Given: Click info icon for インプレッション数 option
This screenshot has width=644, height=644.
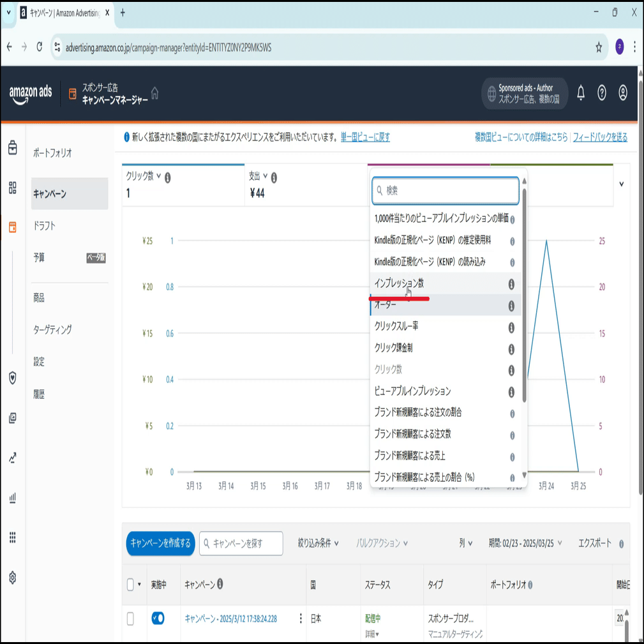Looking at the screenshot, I should point(511,284).
